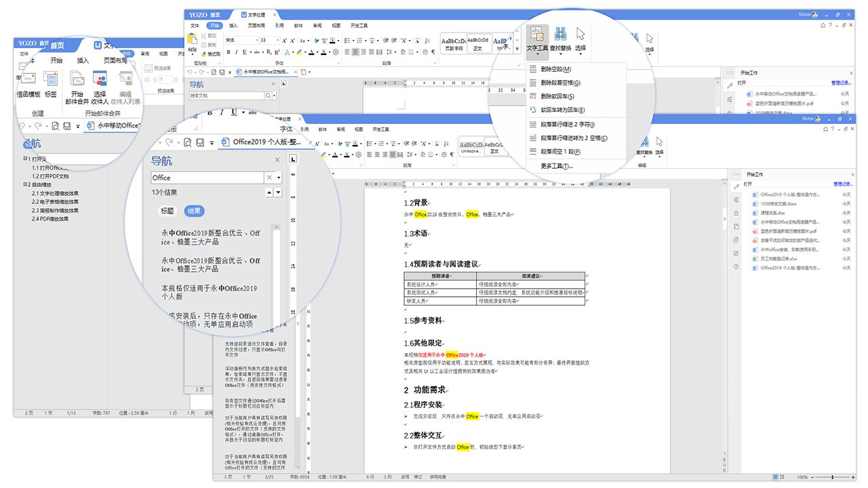
Task: Toggle underline formatting in the ribbon
Action: (243, 52)
